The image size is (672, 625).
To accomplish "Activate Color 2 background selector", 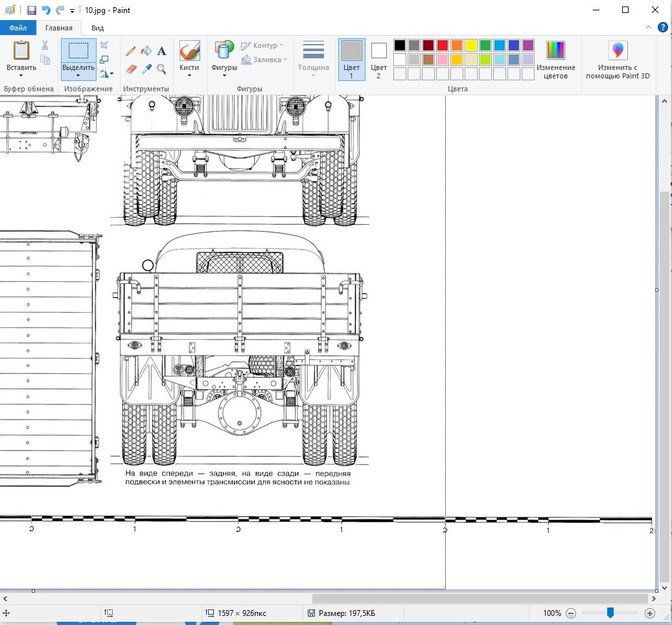I will (x=378, y=60).
